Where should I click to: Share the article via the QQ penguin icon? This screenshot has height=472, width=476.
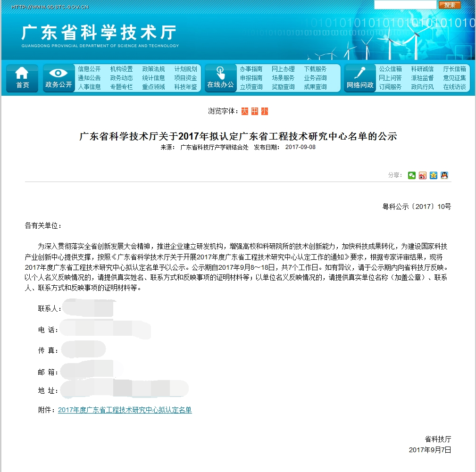[x=444, y=175]
